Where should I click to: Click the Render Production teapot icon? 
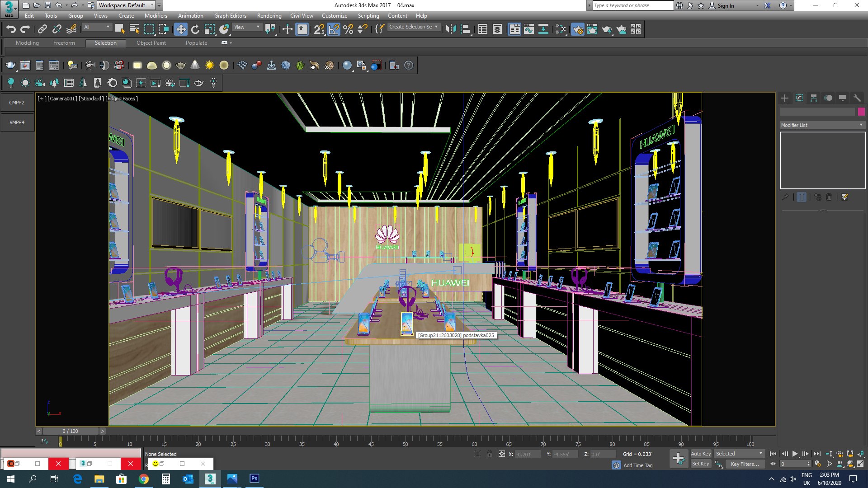tap(607, 29)
